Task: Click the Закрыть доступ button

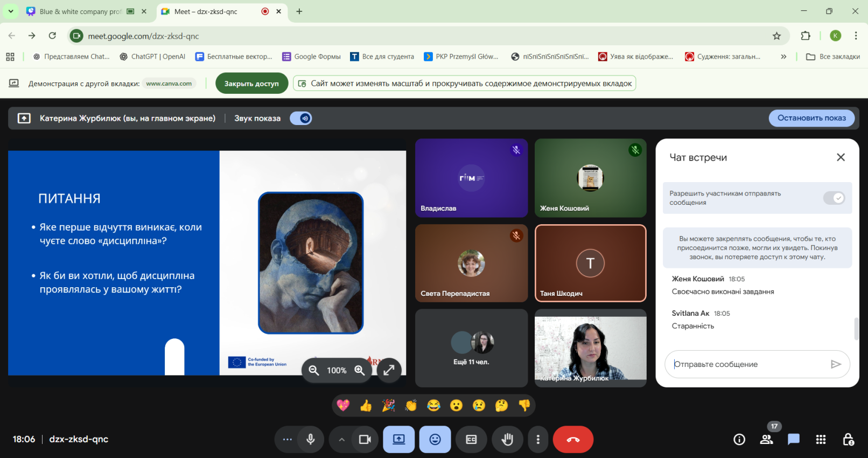Action: click(x=251, y=84)
